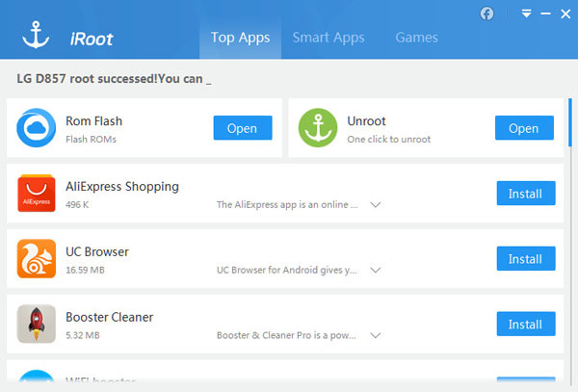Viewport: 578px width, 392px height.
Task: Open Rom Flash
Action: tap(242, 128)
